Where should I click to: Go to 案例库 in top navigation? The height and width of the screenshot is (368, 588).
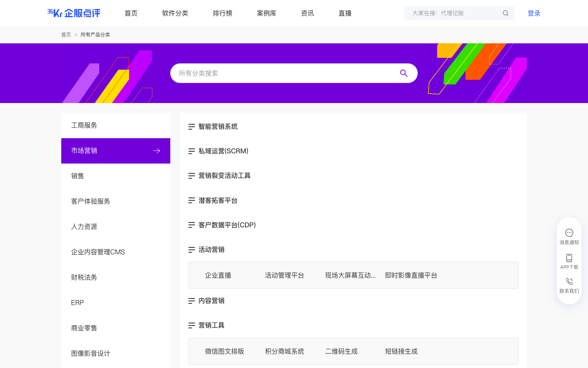pos(267,13)
